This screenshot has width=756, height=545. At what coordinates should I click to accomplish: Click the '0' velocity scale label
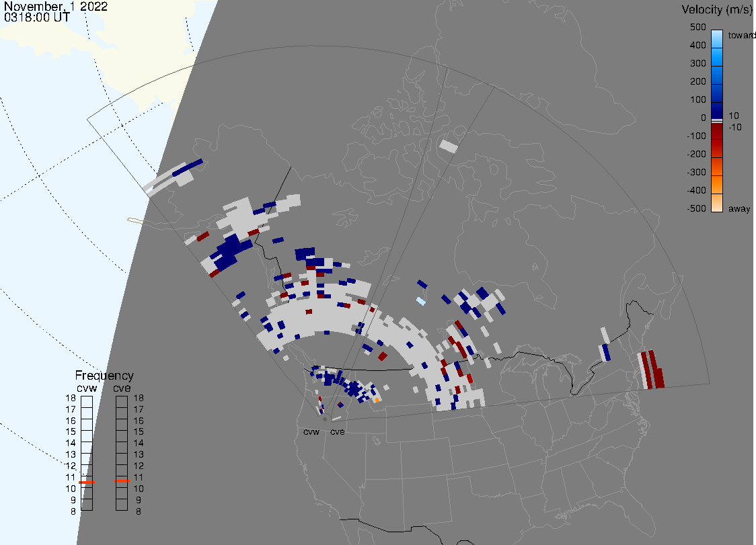(704, 118)
